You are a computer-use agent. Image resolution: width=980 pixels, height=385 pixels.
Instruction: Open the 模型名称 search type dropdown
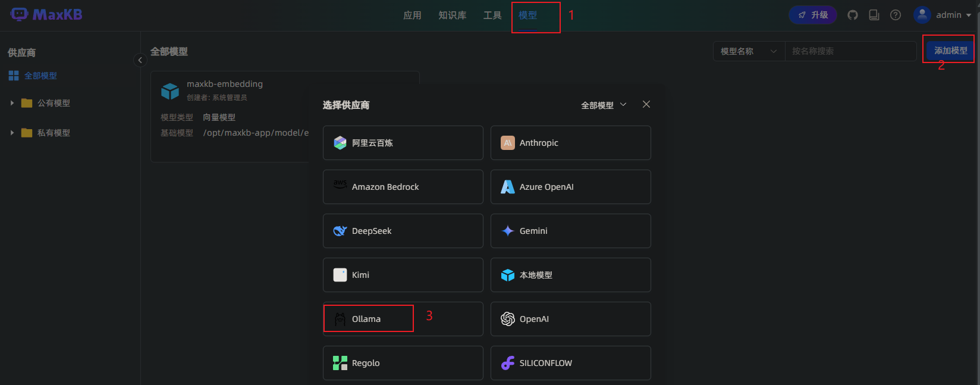click(x=749, y=51)
